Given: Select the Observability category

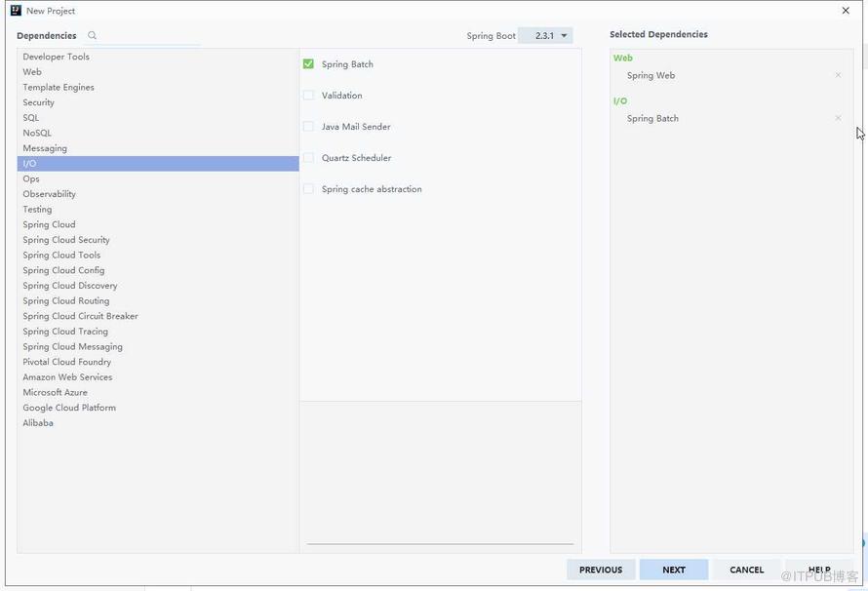Looking at the screenshot, I should 158,194.
